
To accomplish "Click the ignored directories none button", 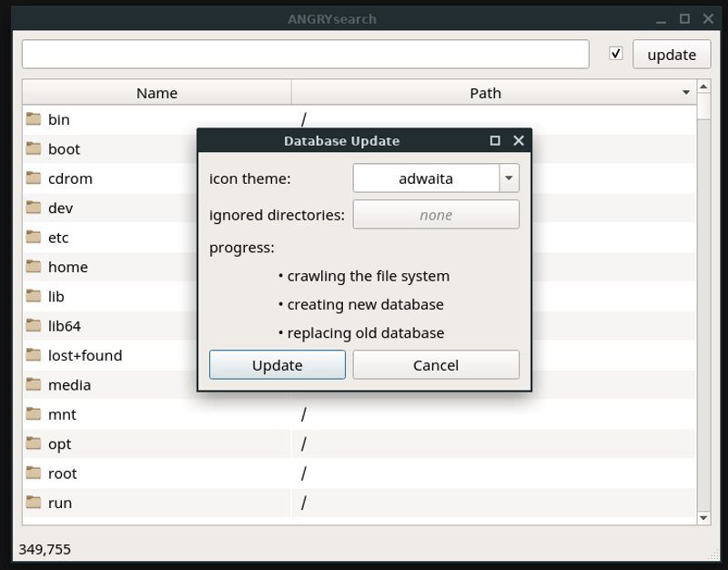I will coord(436,215).
